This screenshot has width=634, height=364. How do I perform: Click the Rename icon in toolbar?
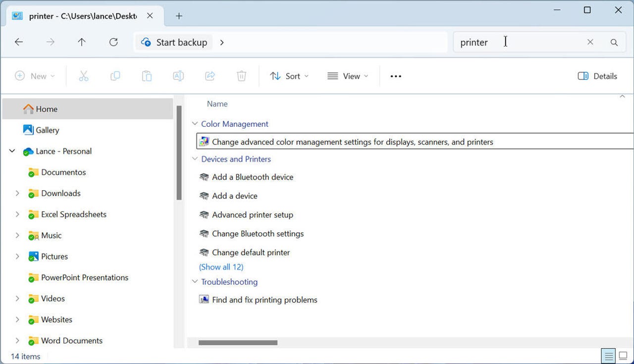pos(178,76)
